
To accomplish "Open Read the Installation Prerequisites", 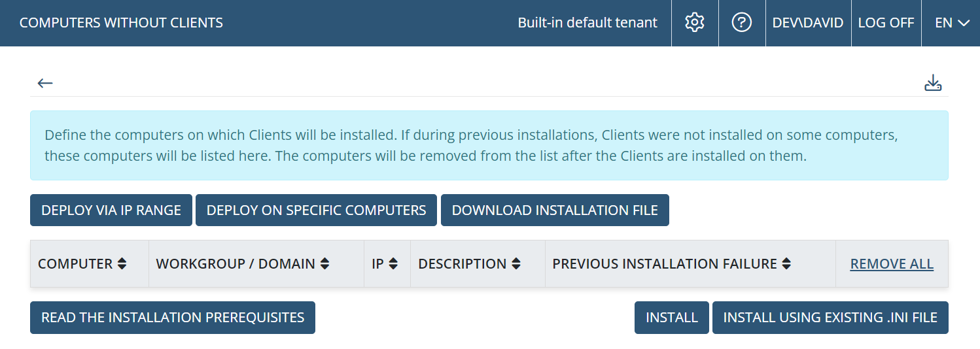I will click(x=173, y=318).
